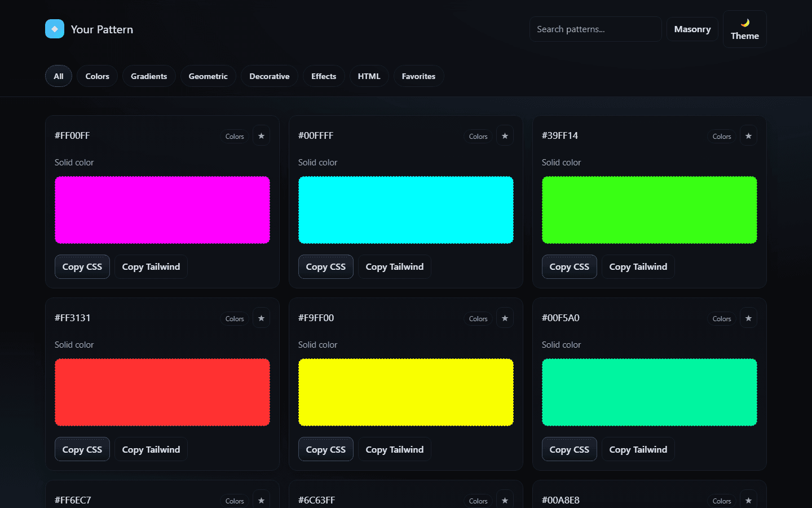Select the star icon on the #FF6EC7 card
812x508 pixels.
pyautogui.click(x=261, y=499)
